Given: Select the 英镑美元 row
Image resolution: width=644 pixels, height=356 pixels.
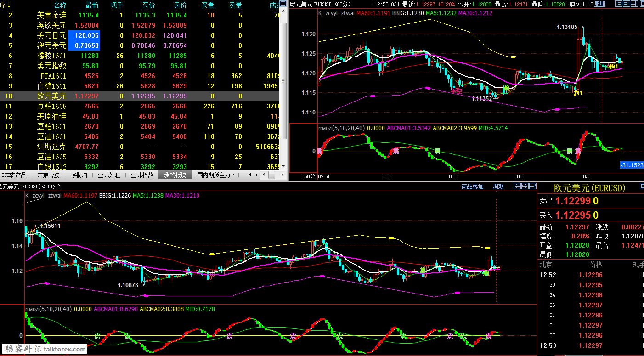Looking at the screenshot, I should (x=140, y=25).
